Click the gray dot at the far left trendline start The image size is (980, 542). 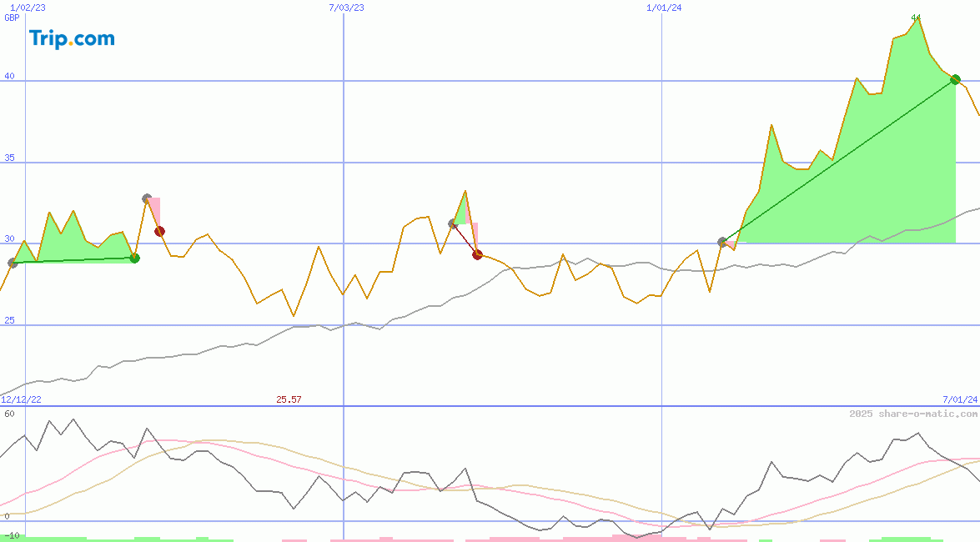[12, 264]
